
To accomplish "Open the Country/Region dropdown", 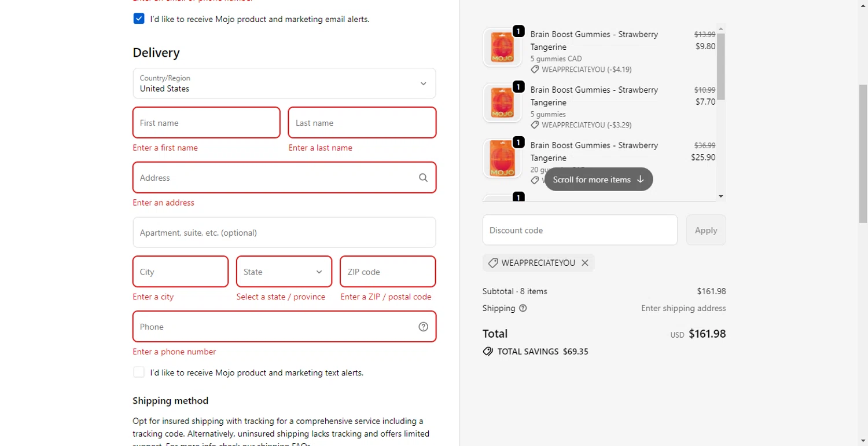I will [284, 83].
